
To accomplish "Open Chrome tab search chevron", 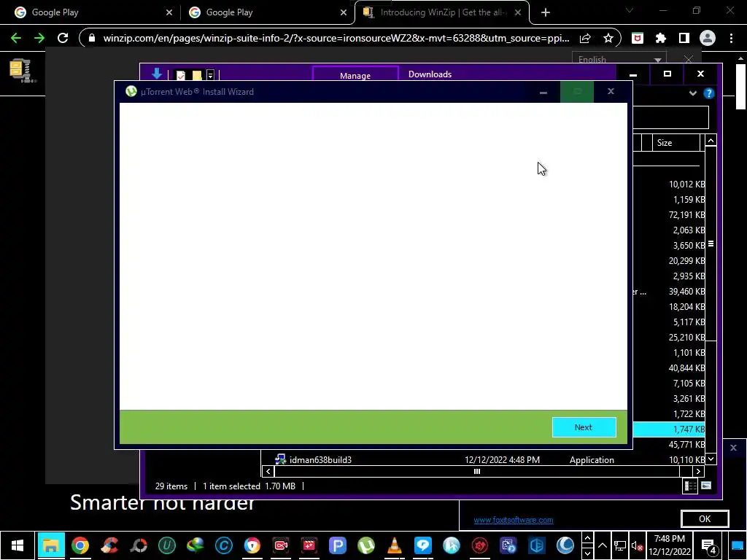I will (630, 10).
